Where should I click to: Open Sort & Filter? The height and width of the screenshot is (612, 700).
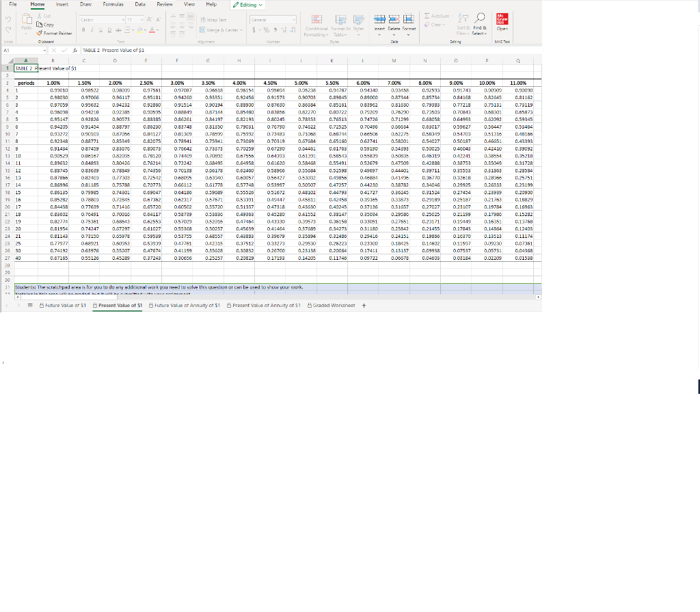pyautogui.click(x=463, y=25)
